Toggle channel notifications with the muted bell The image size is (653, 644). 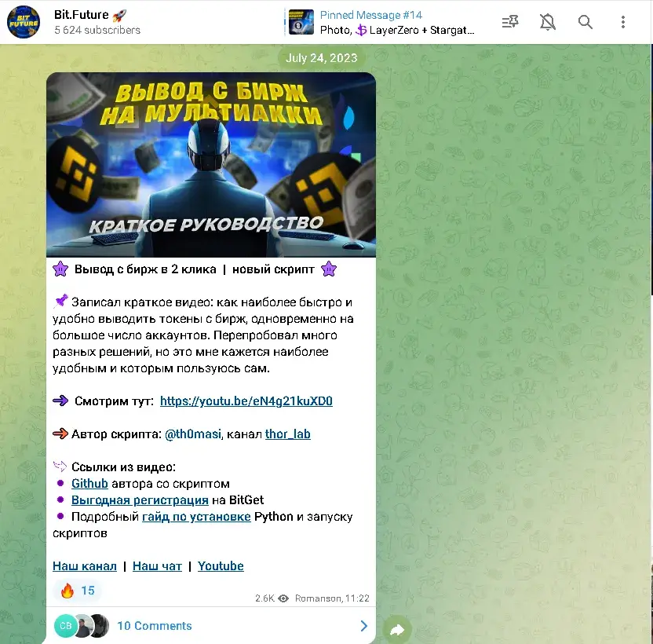pyautogui.click(x=548, y=22)
